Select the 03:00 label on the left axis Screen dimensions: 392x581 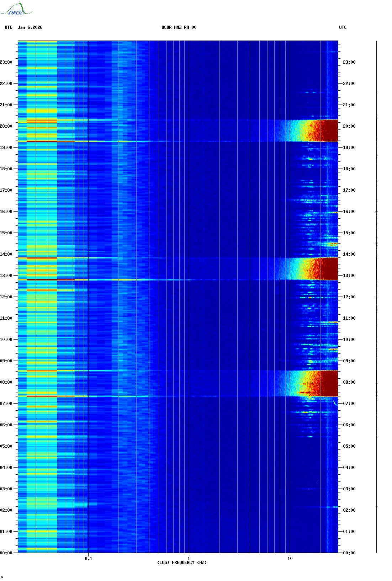[x=6, y=489]
